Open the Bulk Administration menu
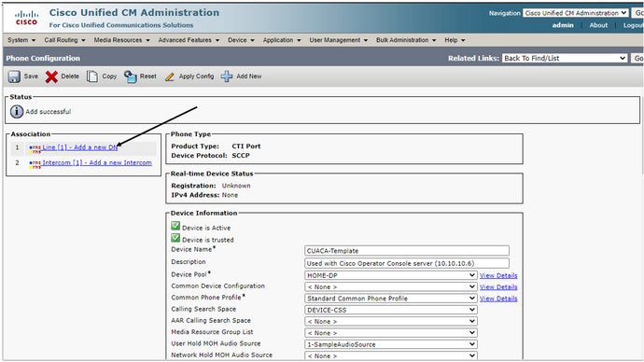 tap(406, 40)
